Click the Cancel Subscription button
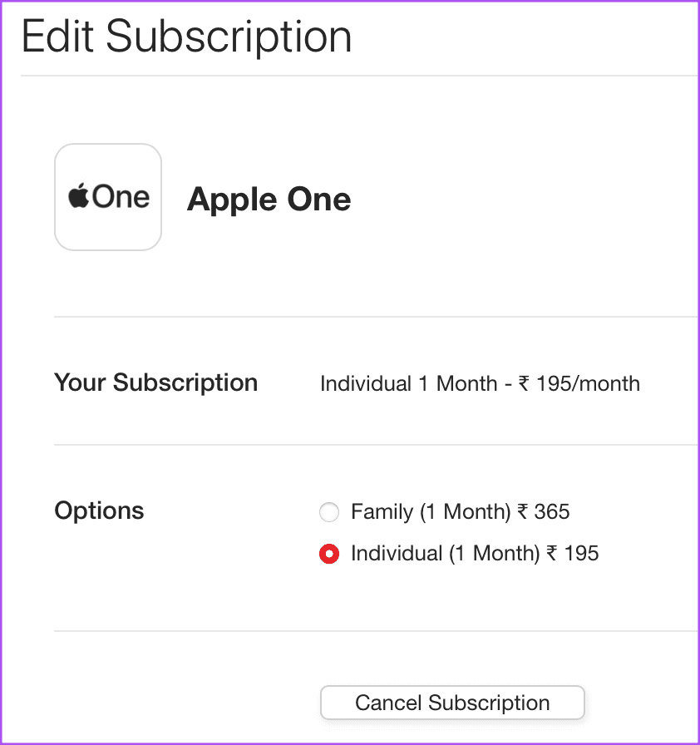The width and height of the screenshot is (700, 745). pyautogui.click(x=452, y=703)
